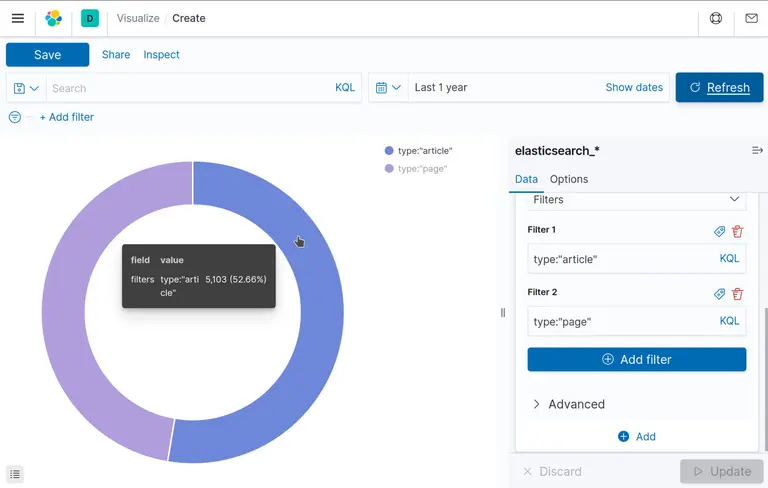Open the saved query dropdown
The height and width of the screenshot is (488, 768).
pos(27,88)
